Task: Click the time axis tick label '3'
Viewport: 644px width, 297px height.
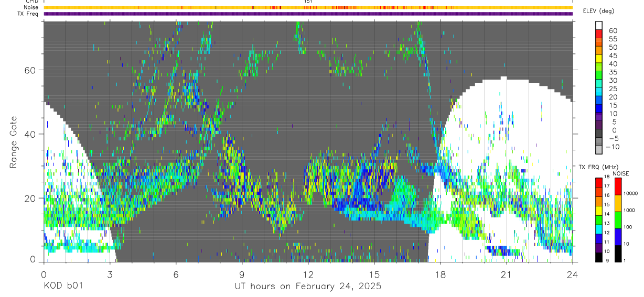Action: [110, 274]
